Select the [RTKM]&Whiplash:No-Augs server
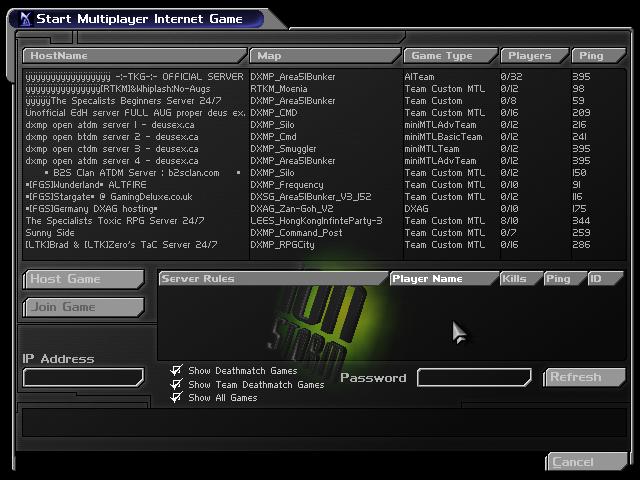 [x=324, y=89]
